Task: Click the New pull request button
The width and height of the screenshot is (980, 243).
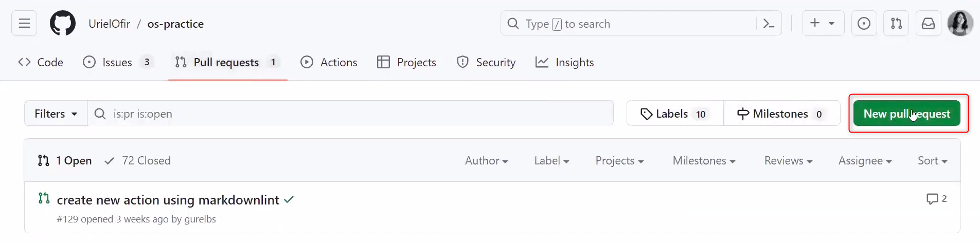Action: [x=906, y=114]
